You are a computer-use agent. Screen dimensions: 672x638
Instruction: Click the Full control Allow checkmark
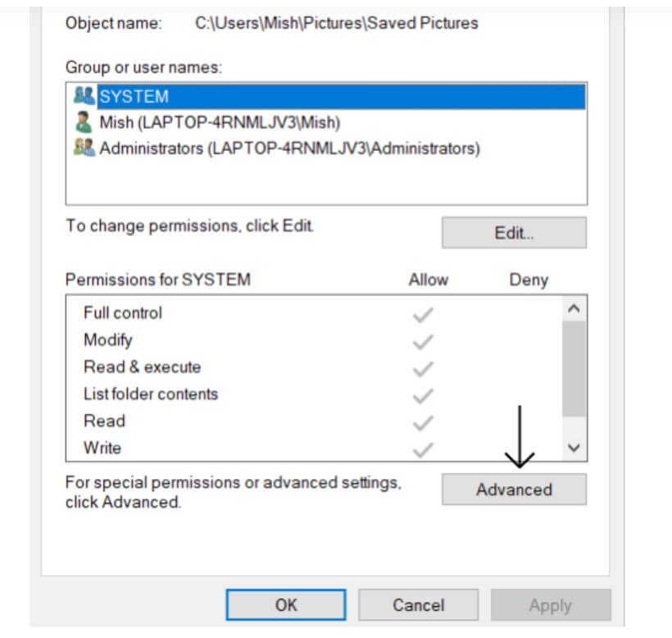423,314
